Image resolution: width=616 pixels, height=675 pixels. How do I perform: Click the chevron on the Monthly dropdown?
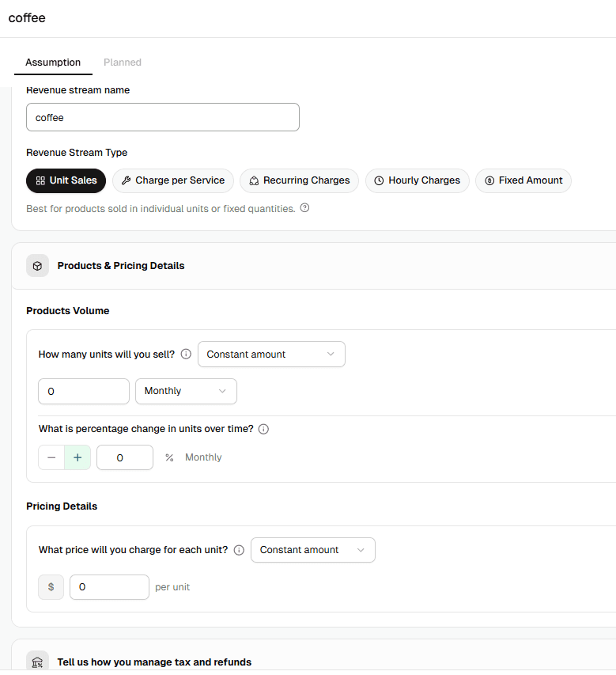pyautogui.click(x=222, y=391)
